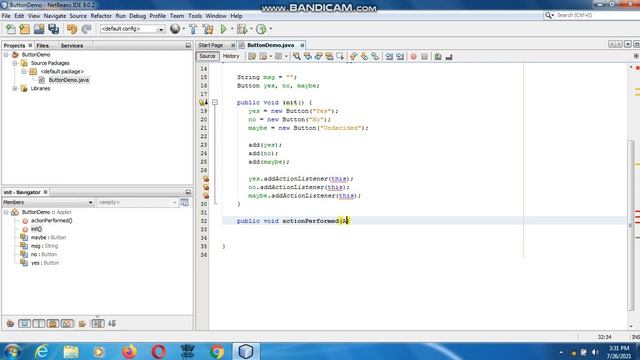This screenshot has width=640, height=360.
Task: Toggle the Navigator Javadoc window icon beside the filter box
Action: 184,202
